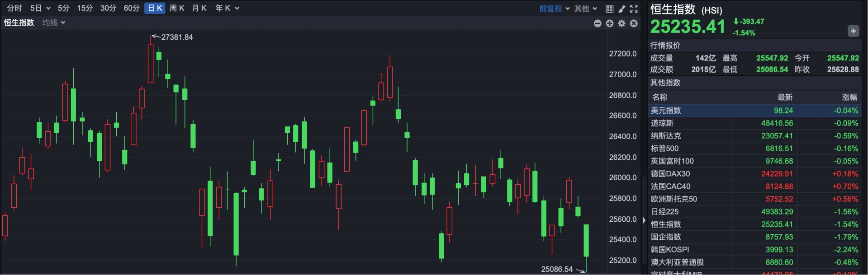Open the 5日 period dropdown

coord(40,8)
